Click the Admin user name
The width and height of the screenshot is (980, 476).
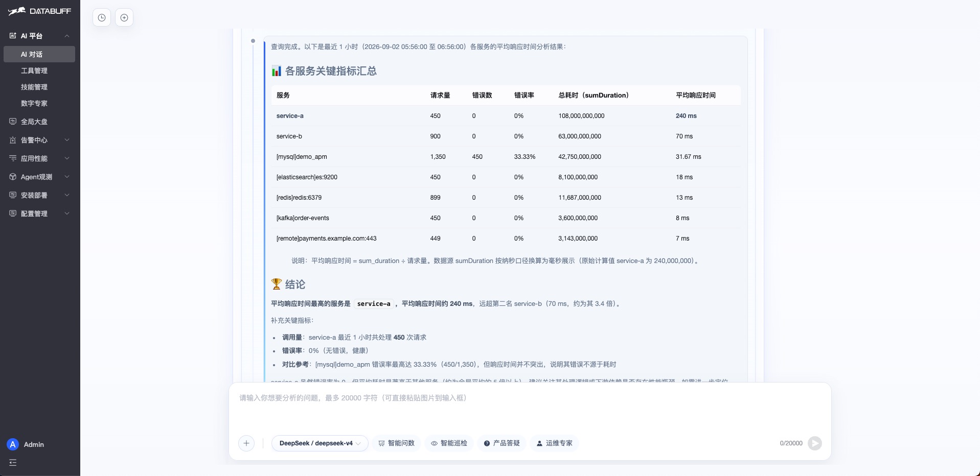(34, 444)
